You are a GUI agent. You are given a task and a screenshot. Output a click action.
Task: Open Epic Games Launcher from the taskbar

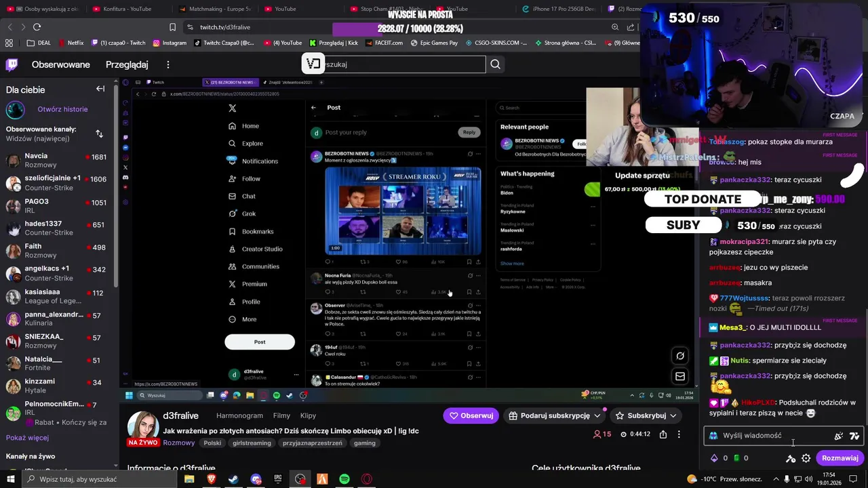pyautogui.click(x=278, y=479)
